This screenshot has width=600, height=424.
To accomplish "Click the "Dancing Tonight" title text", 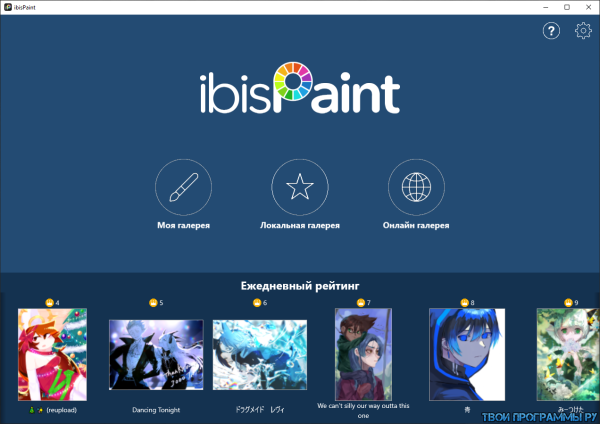I will click(x=156, y=410).
